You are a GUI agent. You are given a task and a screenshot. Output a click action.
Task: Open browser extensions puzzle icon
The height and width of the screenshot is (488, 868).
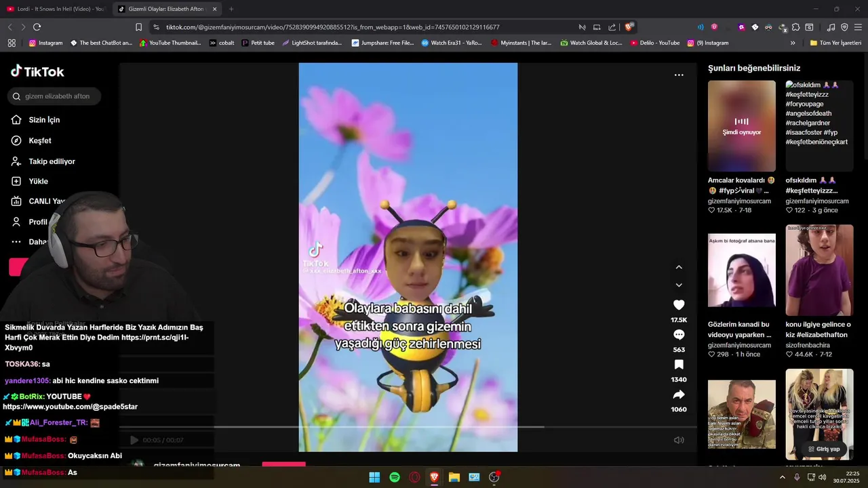click(x=796, y=27)
